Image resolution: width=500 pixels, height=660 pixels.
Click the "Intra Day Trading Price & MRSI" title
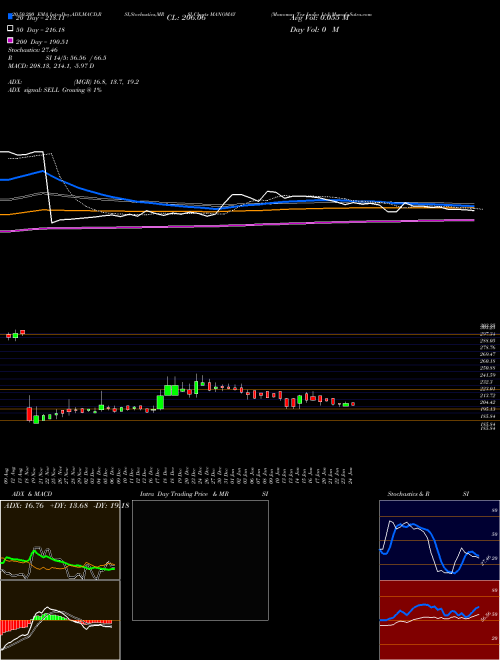[x=204, y=494]
